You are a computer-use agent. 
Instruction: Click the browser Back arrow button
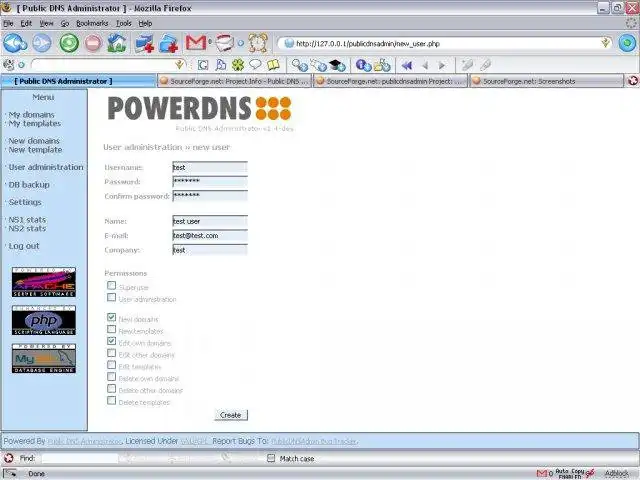(x=15, y=43)
